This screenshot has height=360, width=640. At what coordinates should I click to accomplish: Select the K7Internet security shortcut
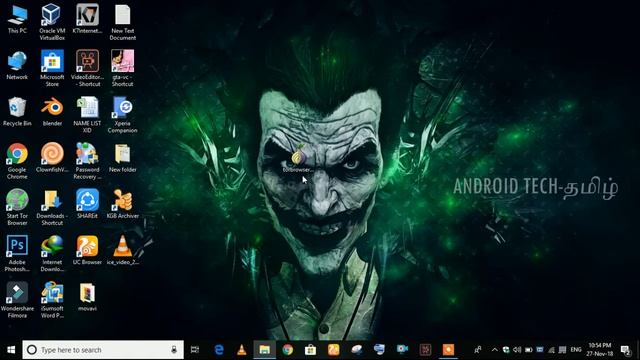click(x=87, y=19)
